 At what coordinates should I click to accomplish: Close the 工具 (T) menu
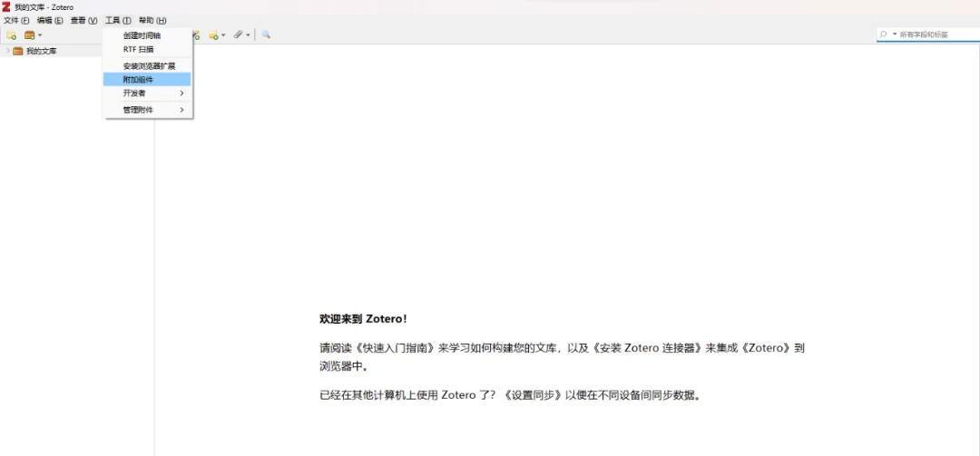(x=118, y=21)
